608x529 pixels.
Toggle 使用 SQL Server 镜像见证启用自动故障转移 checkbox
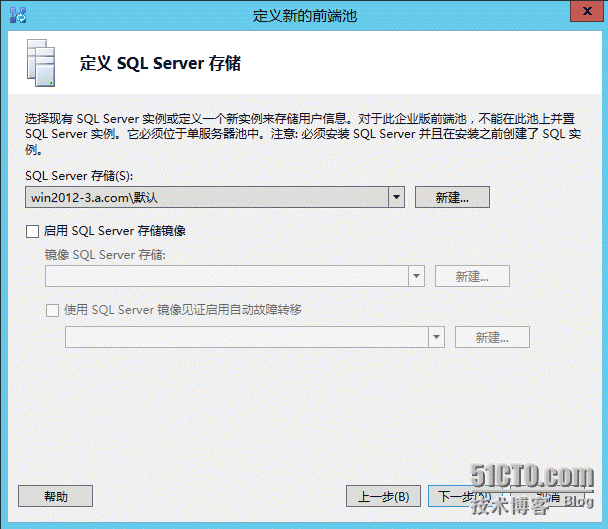point(52,310)
